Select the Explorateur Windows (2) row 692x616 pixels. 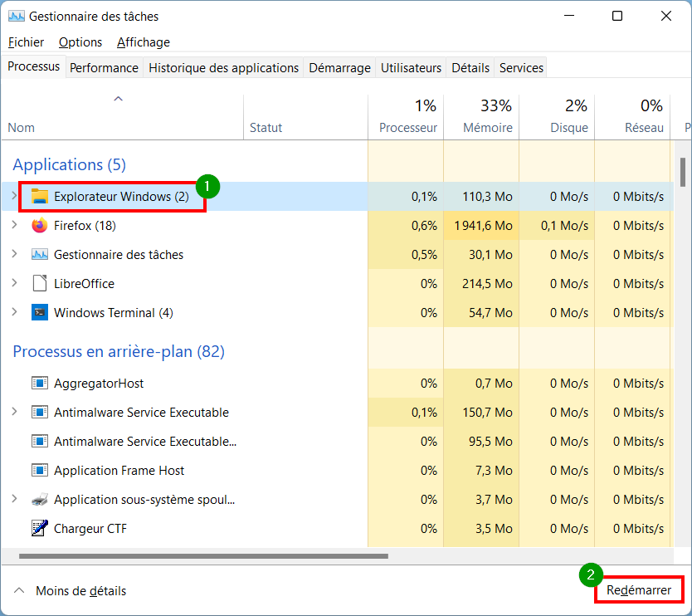pyautogui.click(x=338, y=196)
